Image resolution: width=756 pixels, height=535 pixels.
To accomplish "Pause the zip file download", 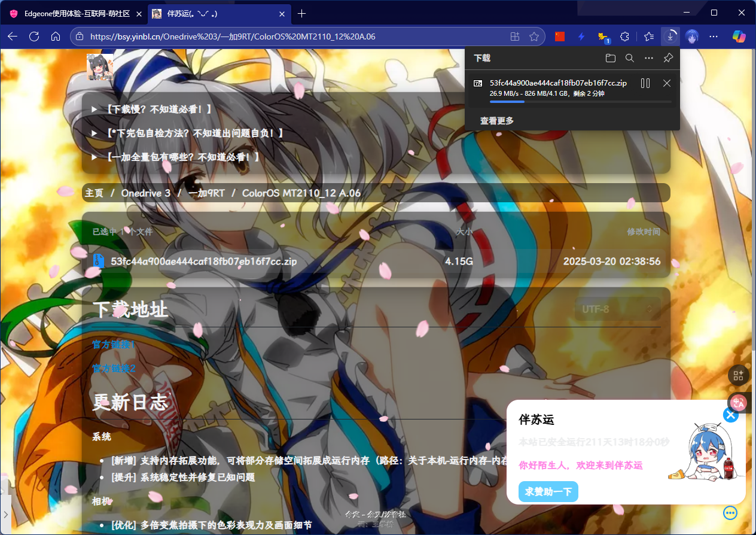I will click(645, 83).
